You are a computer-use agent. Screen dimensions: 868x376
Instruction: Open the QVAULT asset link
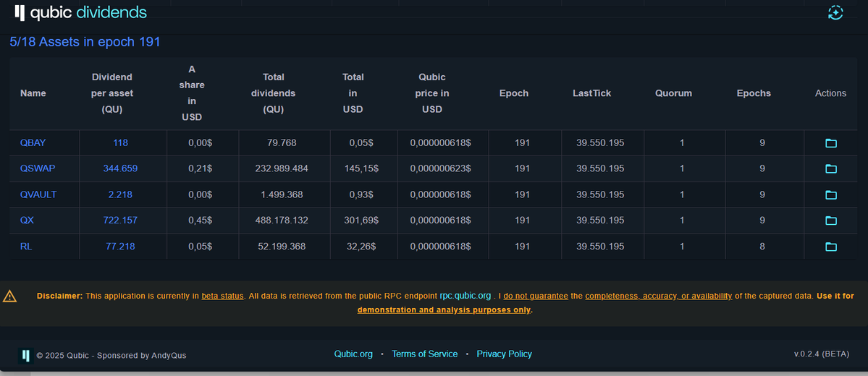pyautogui.click(x=38, y=194)
